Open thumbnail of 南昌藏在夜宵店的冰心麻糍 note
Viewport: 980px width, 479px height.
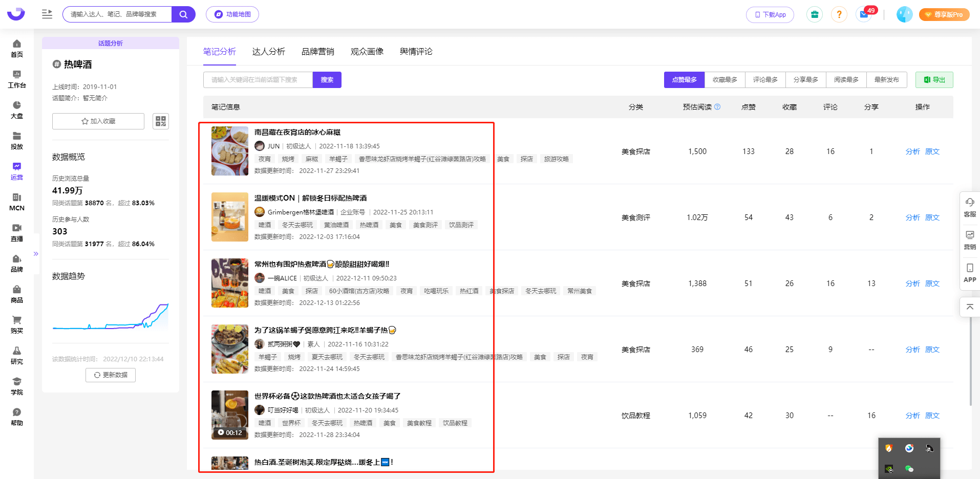[230, 151]
